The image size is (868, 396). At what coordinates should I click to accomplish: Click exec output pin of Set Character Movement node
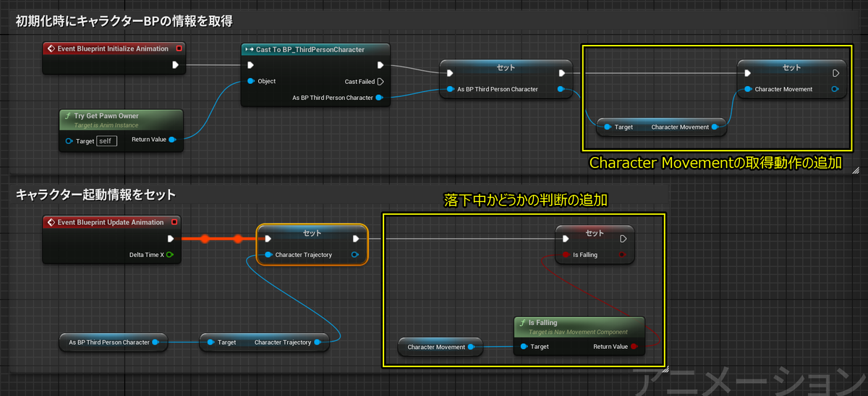tap(835, 73)
